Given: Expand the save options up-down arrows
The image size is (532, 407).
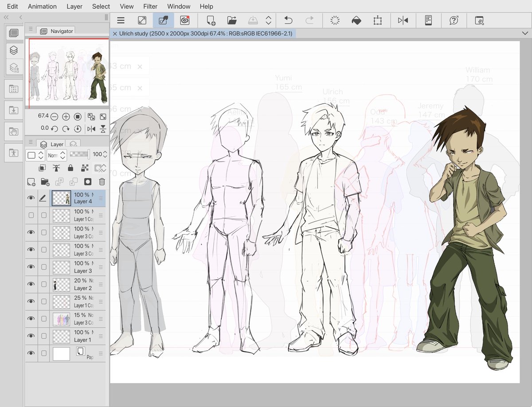Looking at the screenshot, I should (x=268, y=20).
